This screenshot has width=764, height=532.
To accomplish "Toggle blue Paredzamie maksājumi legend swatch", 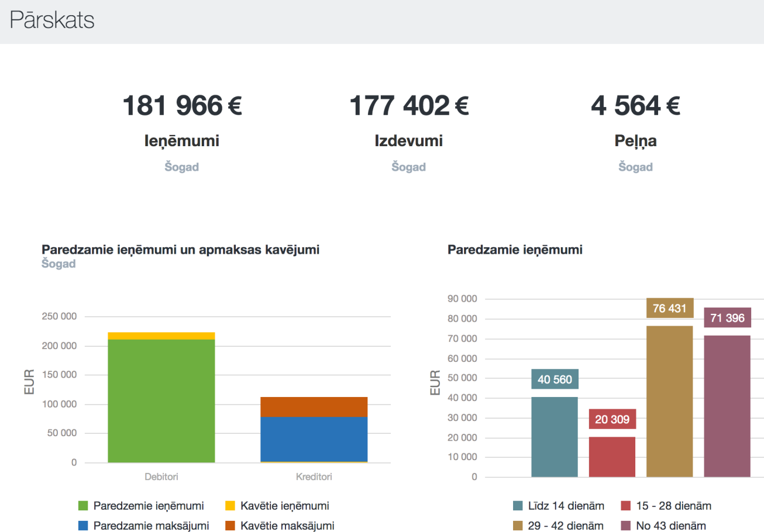I will point(83,525).
